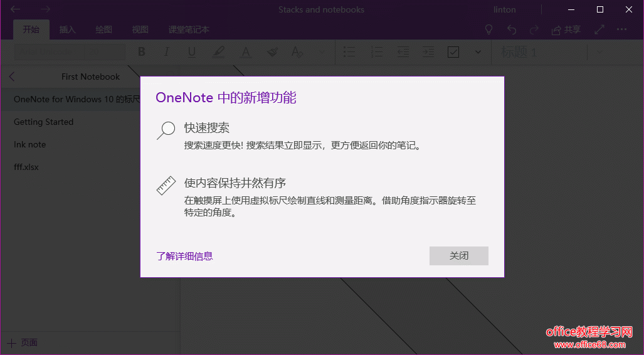Insert a numbered list

coord(376,52)
